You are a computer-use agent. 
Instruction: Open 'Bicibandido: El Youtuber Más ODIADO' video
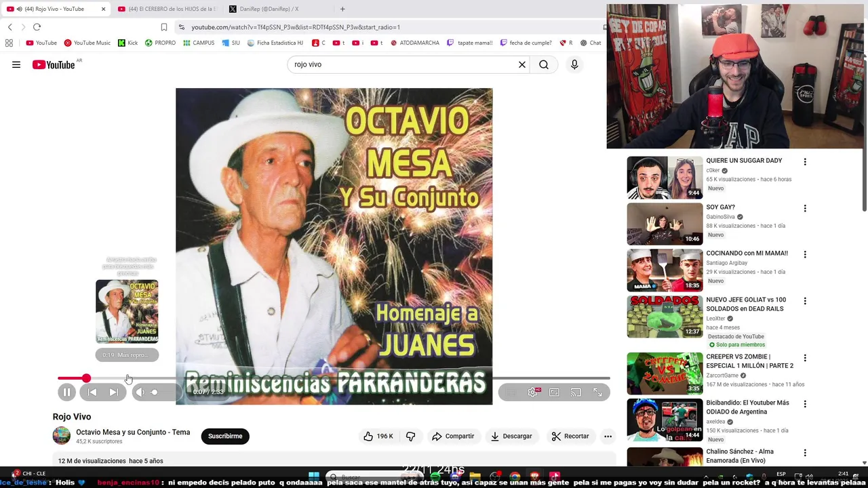click(665, 420)
